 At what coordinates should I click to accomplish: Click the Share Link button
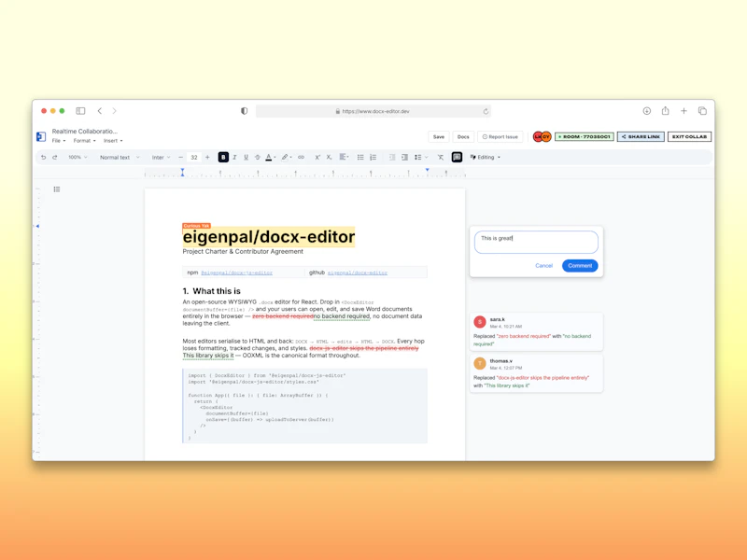pos(641,136)
